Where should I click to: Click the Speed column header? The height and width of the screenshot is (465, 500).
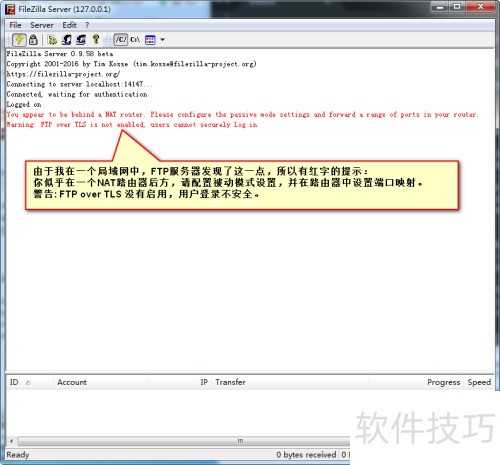[x=479, y=382]
